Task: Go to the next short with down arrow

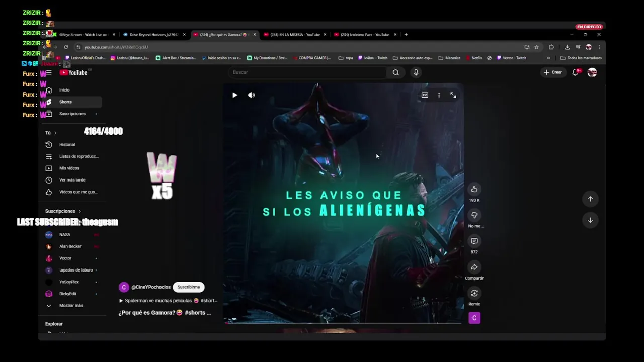Action: [x=590, y=220]
